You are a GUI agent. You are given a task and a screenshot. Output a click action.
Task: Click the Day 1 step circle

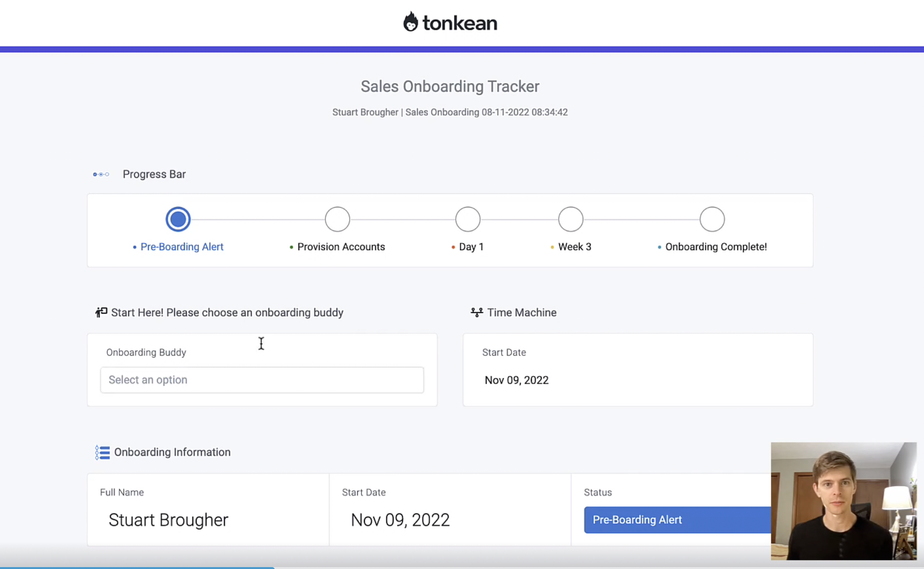[468, 218]
